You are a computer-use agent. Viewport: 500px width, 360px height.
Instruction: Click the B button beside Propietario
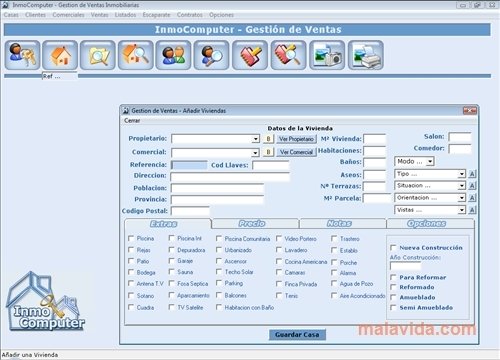pyautogui.click(x=268, y=139)
